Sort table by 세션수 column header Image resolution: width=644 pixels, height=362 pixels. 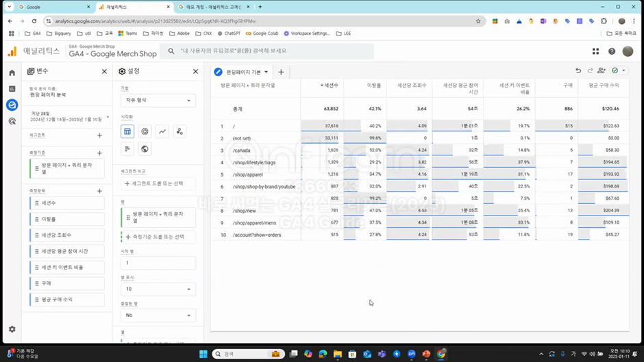tap(330, 86)
